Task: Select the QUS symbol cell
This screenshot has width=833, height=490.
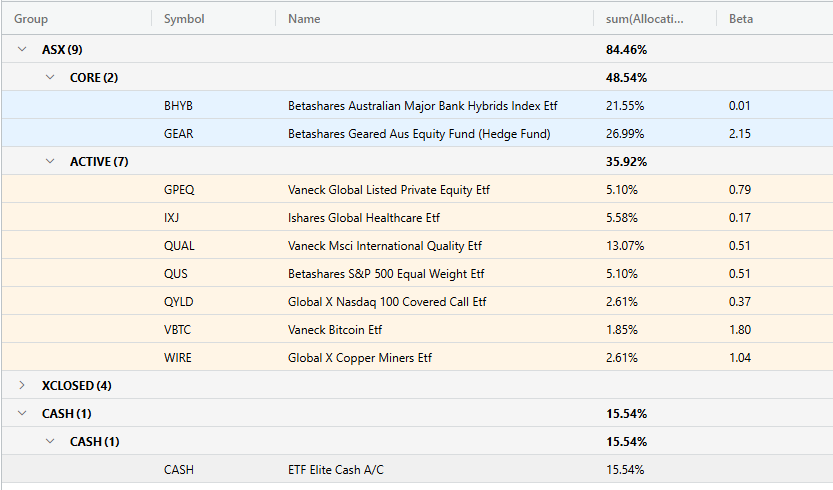Action: click(175, 274)
